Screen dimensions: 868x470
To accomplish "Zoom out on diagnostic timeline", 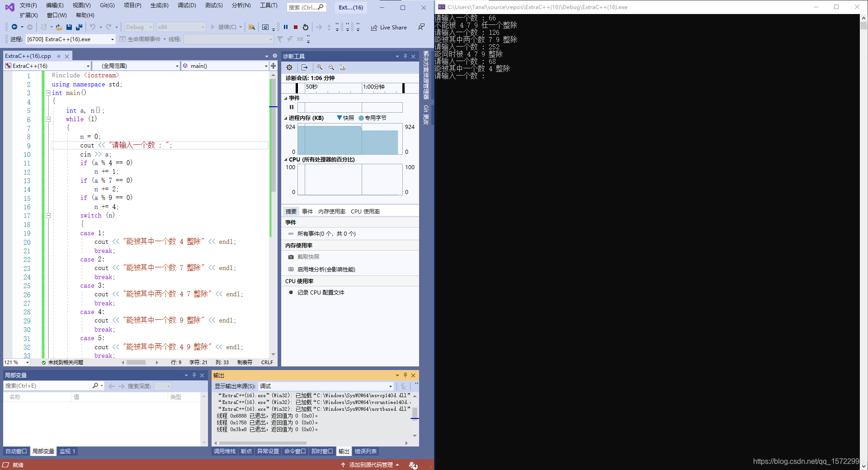I will 331,67.
